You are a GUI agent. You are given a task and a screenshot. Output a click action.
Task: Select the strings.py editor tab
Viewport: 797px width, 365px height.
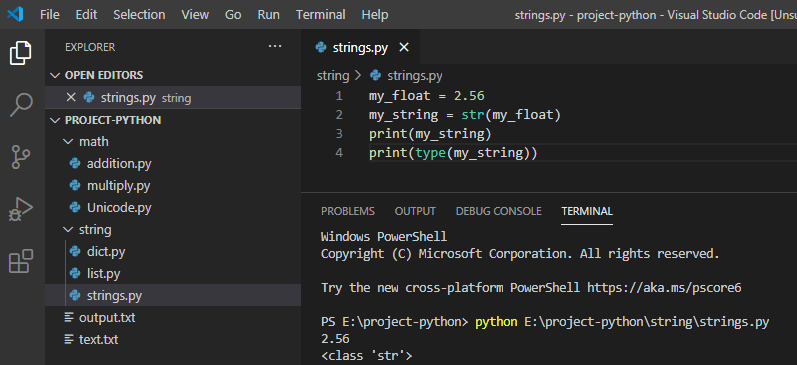click(x=361, y=48)
